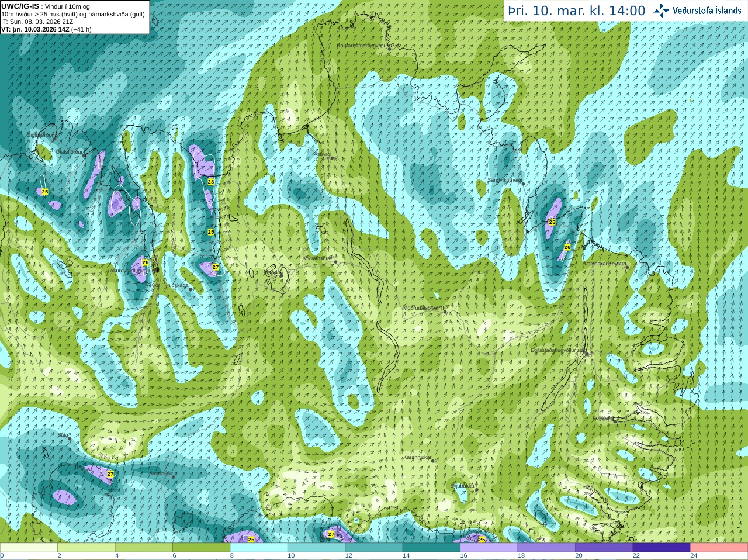Click the Akureyrarflugvöllur station label
Viewport: 748px width, 560px height.
[132, 271]
